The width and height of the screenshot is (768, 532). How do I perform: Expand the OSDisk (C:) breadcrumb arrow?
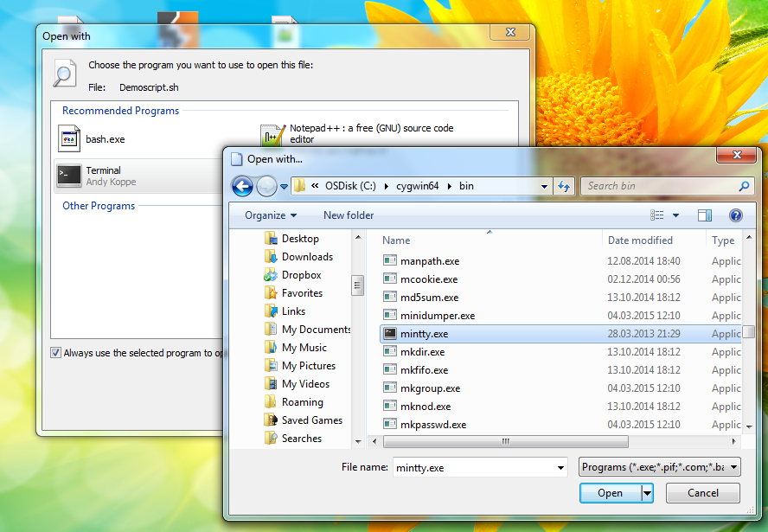pos(387,186)
